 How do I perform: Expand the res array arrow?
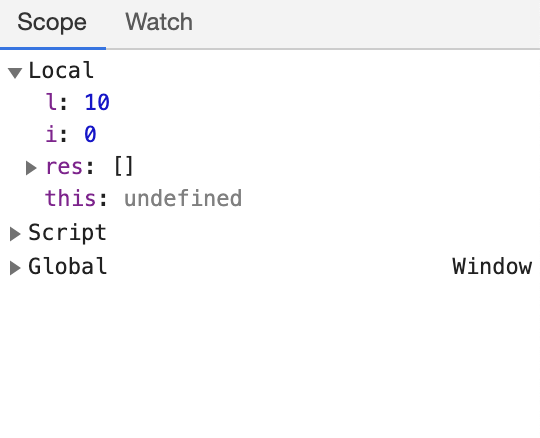[31, 168]
